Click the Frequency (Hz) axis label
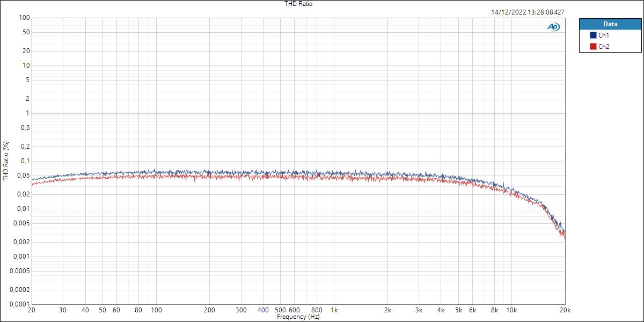 (x=298, y=317)
